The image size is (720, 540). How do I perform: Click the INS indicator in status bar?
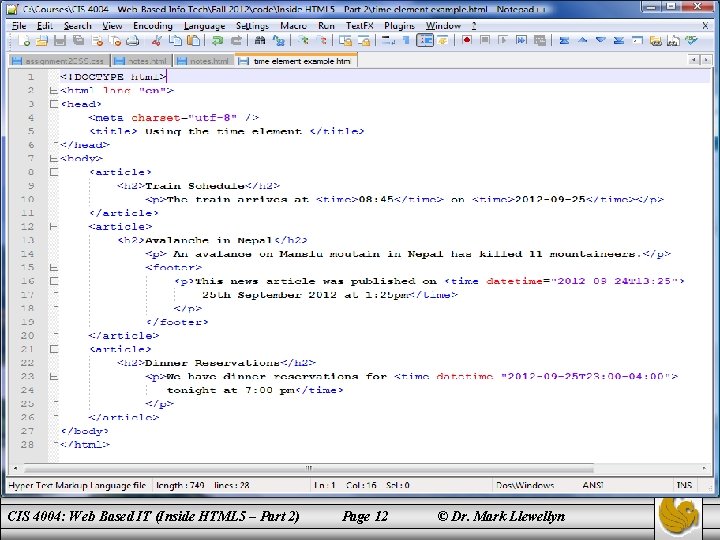coord(684,485)
